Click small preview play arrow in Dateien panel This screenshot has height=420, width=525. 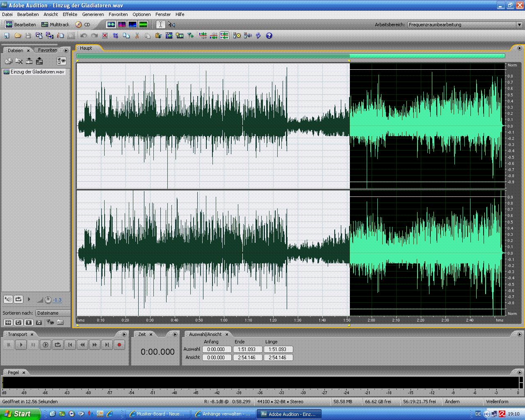click(29, 299)
